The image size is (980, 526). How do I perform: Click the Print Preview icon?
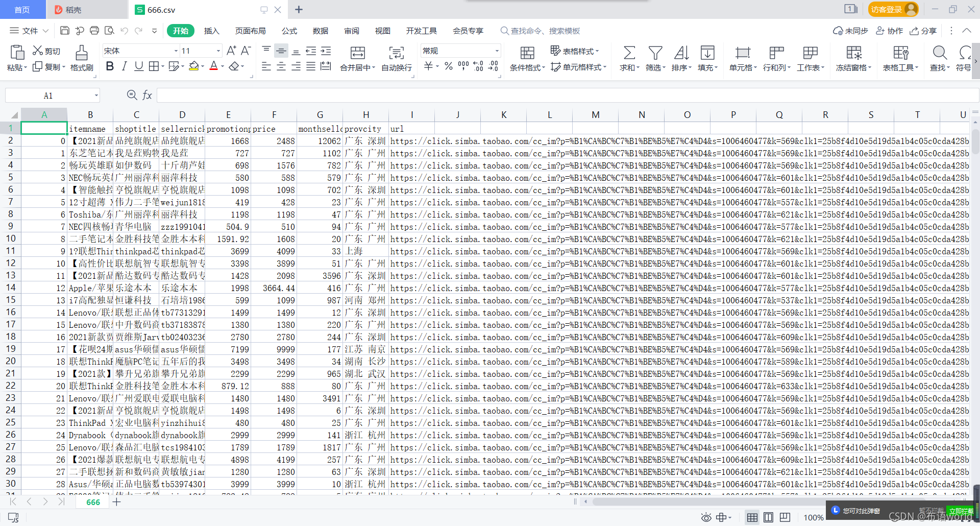click(109, 31)
